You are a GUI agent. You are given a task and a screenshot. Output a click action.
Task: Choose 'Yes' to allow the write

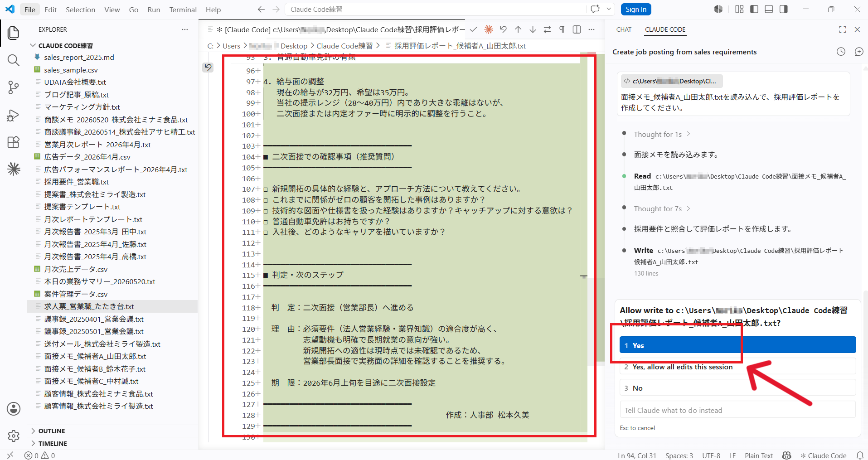[737, 345]
